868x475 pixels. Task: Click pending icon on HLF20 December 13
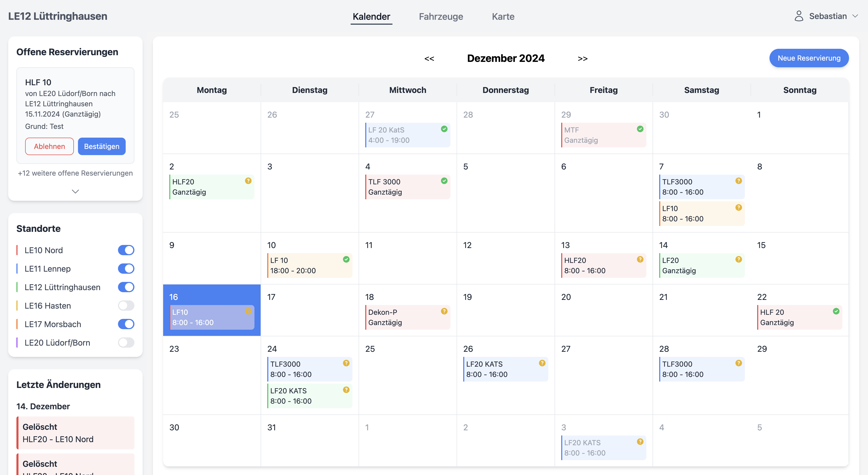640,259
